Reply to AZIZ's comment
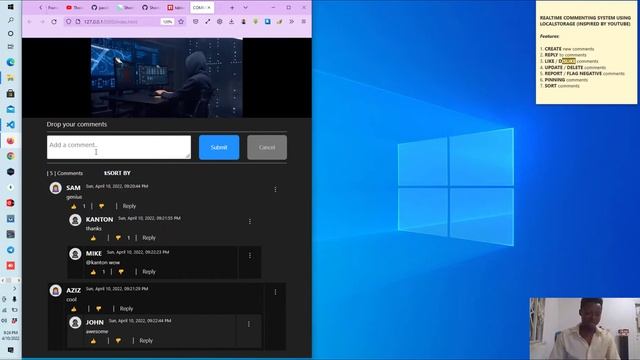The width and height of the screenshot is (640, 360). tap(126, 309)
